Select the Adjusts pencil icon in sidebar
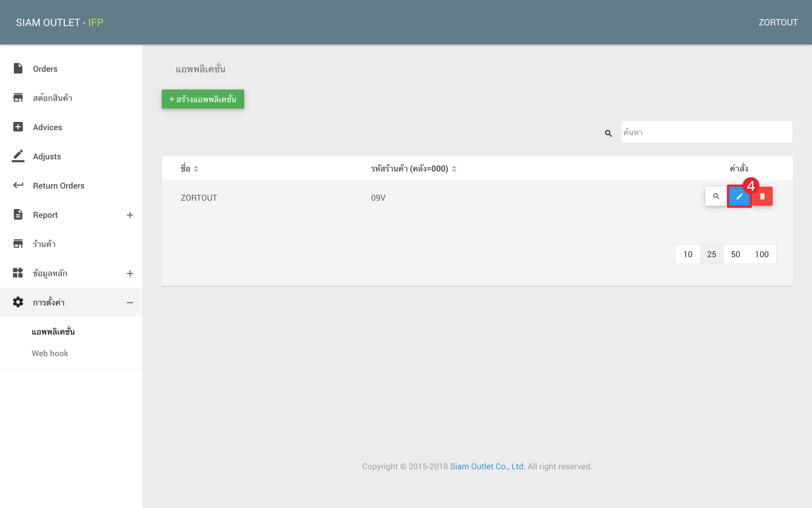This screenshot has width=812, height=508. (x=18, y=156)
